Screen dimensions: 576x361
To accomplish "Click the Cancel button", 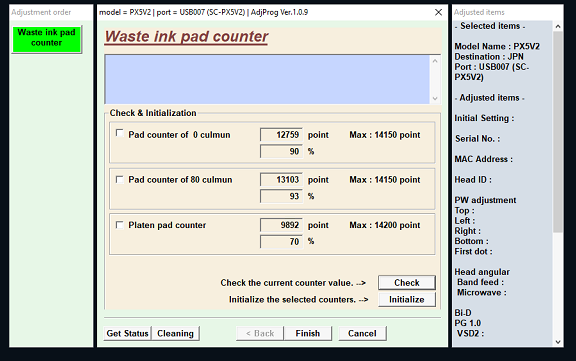I will [362, 333].
